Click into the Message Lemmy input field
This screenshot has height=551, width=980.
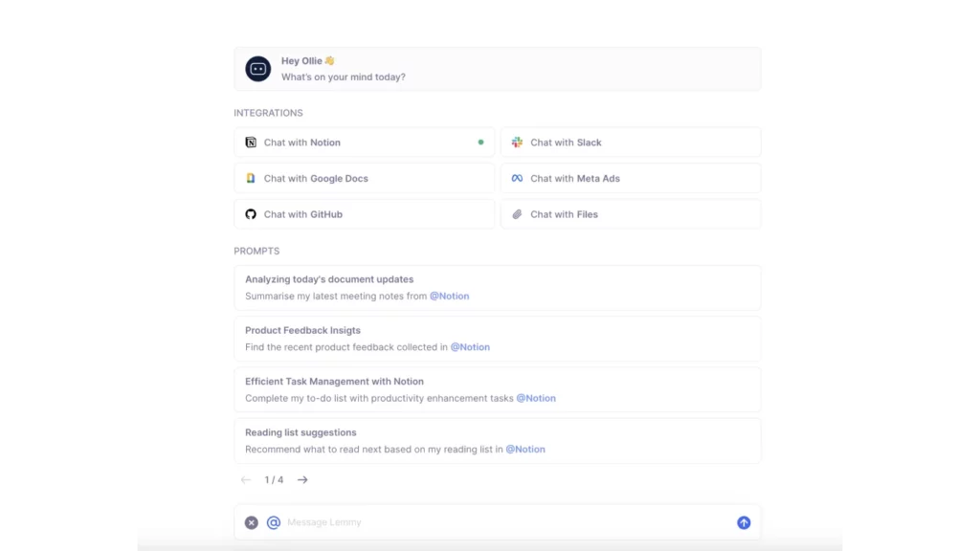[498, 522]
